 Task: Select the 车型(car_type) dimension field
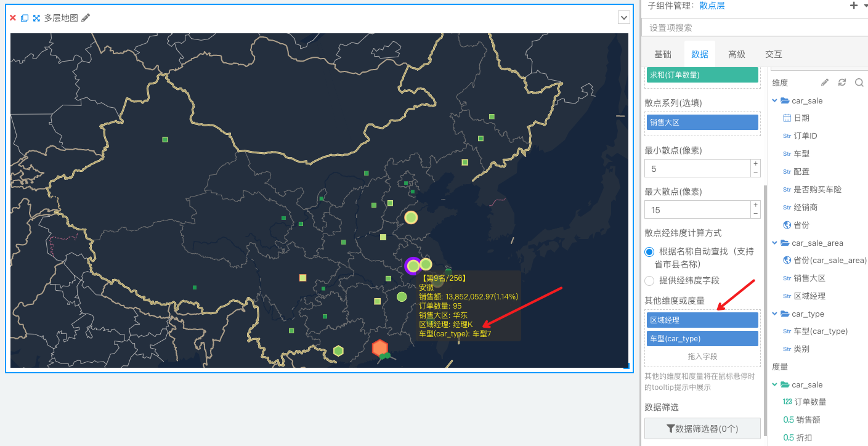click(x=821, y=331)
